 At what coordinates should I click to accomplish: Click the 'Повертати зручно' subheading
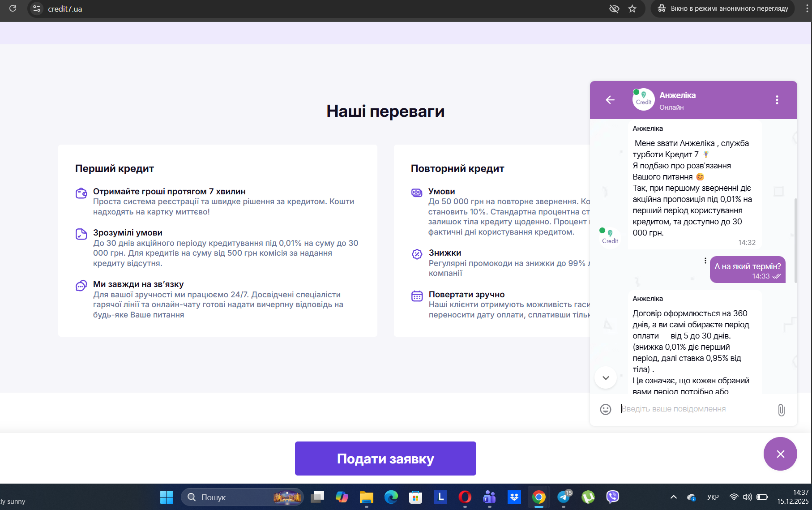466,294
